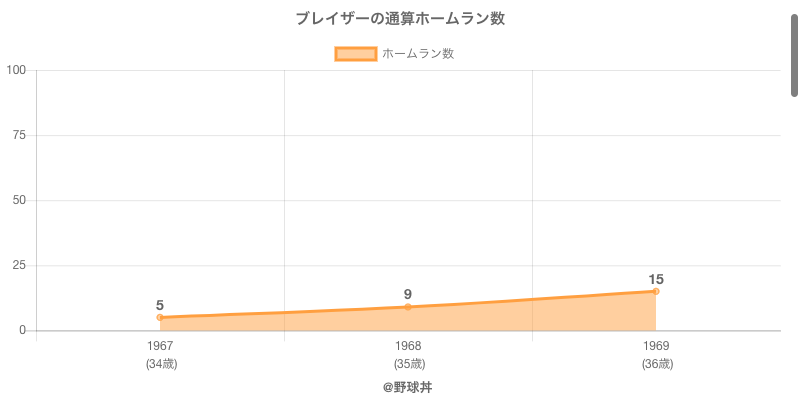Click the 50 y-axis tick label
Screen dimensions: 800x400
coord(19,200)
